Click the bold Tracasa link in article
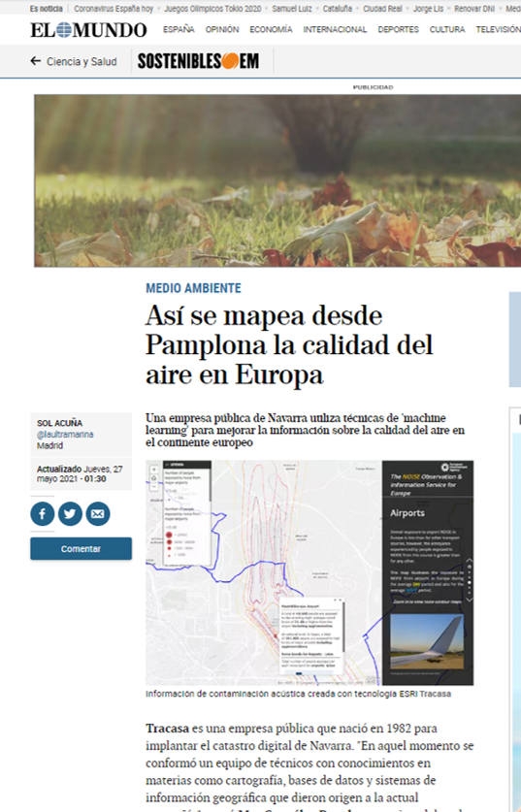The width and height of the screenshot is (521, 812). (x=167, y=729)
